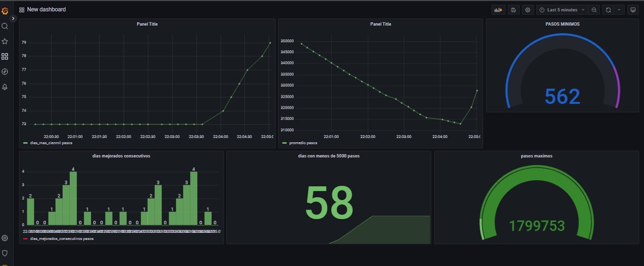Open the Alerting bell icon
Screen dimensions: 644x266
click(x=5, y=87)
